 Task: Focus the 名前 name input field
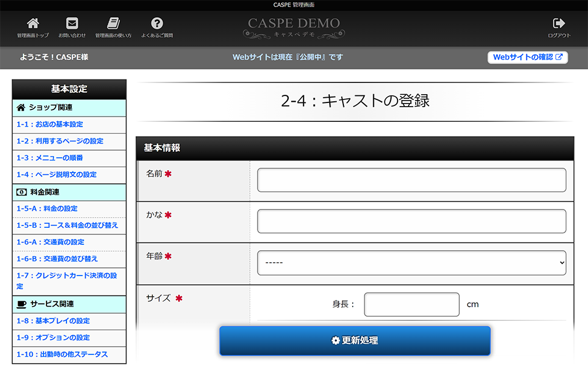point(412,180)
